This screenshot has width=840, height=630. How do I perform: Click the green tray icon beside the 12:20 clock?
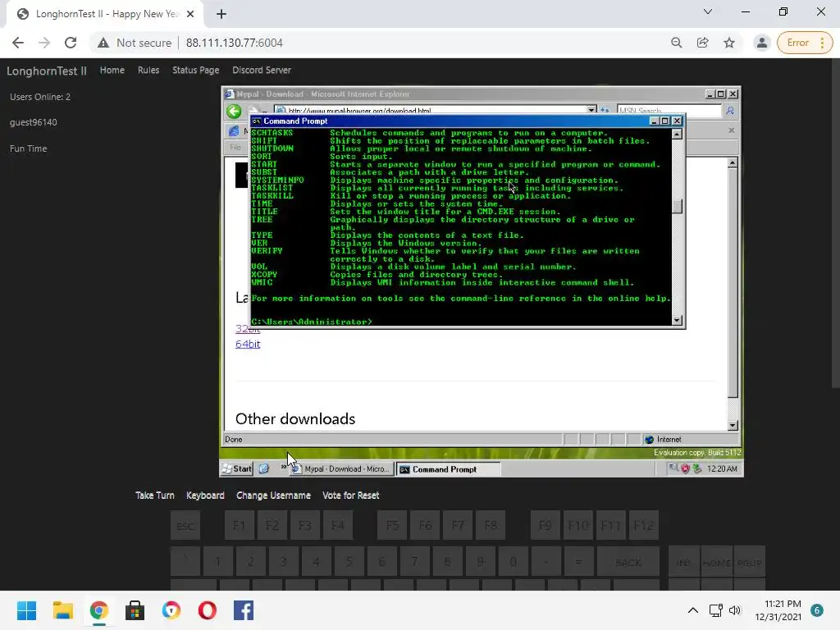point(696,468)
